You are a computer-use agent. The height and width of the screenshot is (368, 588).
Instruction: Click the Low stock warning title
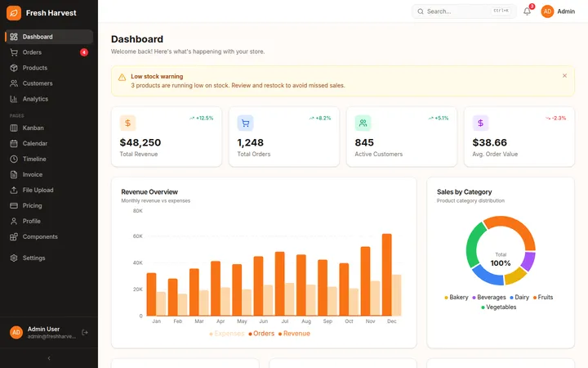157,76
